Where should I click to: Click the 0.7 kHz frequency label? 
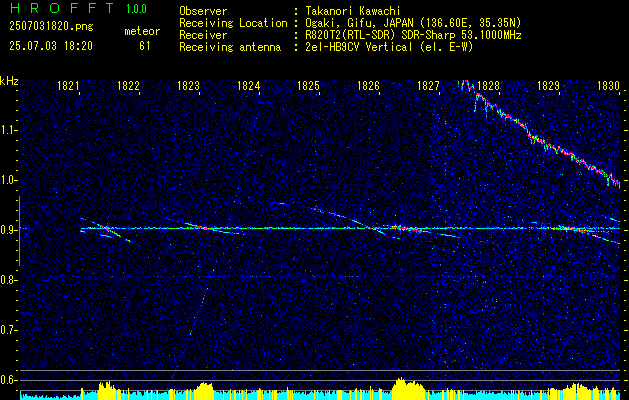pyautogui.click(x=7, y=330)
